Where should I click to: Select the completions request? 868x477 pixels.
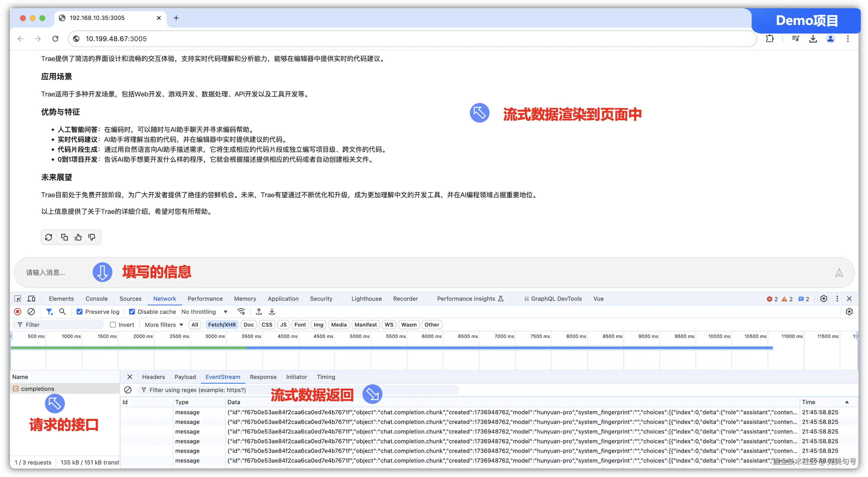point(38,389)
